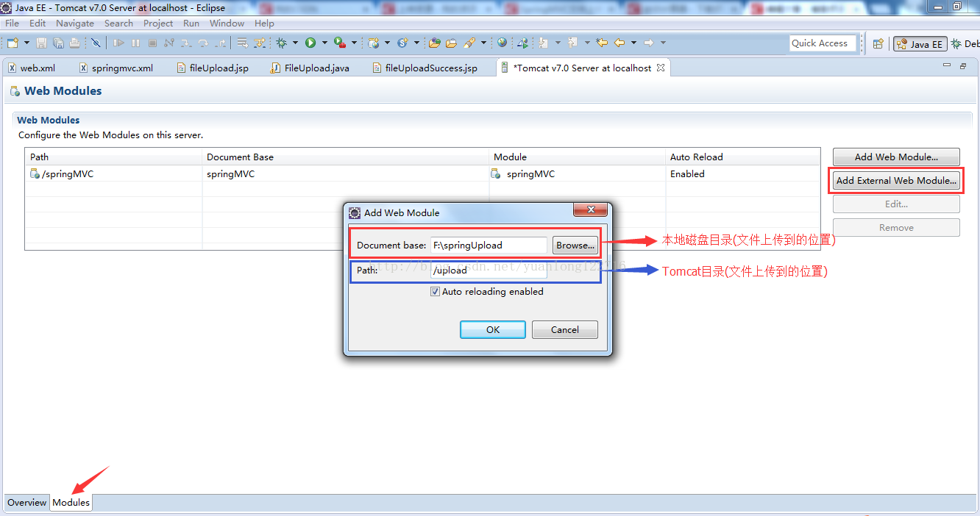Click the Debug bug icon in toolbar
980x516 pixels.
pyautogui.click(x=281, y=43)
